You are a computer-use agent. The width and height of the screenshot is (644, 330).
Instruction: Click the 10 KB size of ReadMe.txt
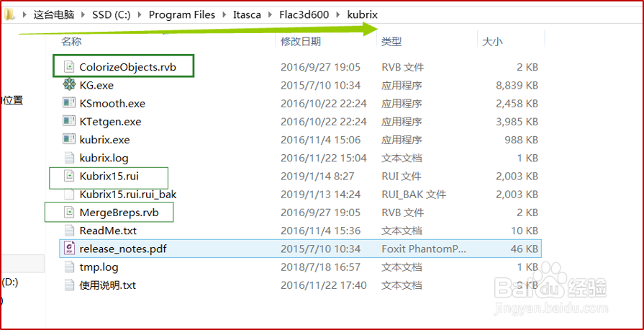[525, 231]
